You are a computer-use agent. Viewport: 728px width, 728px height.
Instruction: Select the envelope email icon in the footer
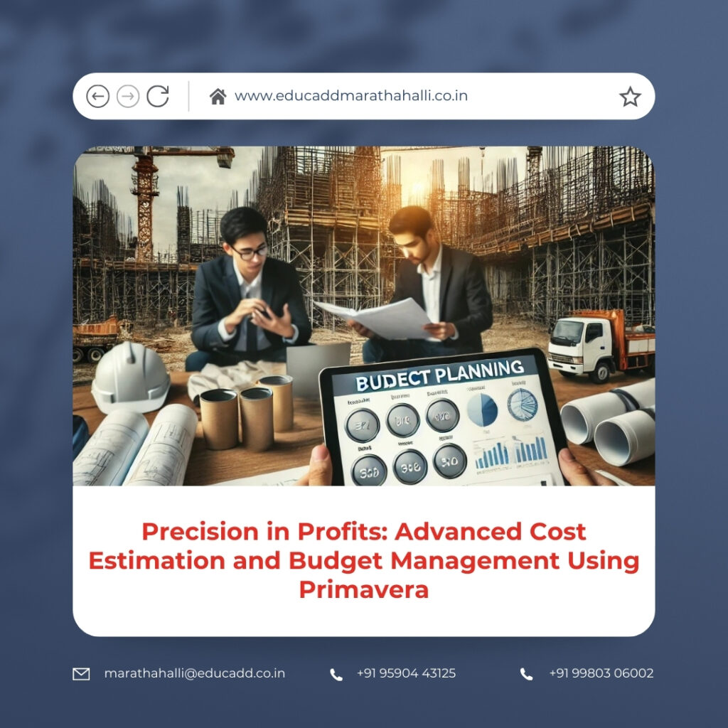80,671
